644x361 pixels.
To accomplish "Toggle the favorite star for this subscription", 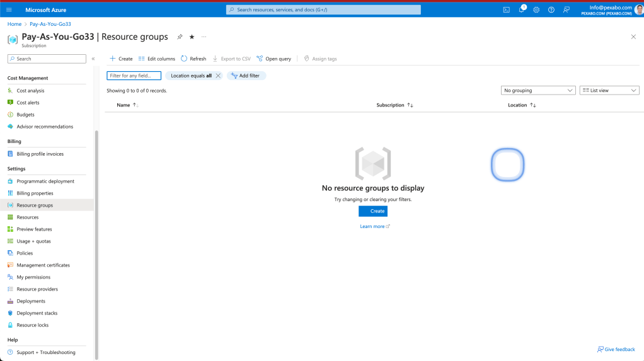I will pos(192,37).
